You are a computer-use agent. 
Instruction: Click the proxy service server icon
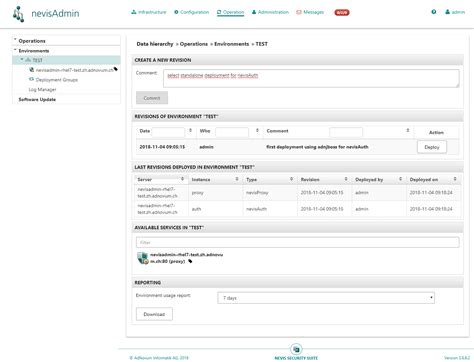tap(142, 258)
